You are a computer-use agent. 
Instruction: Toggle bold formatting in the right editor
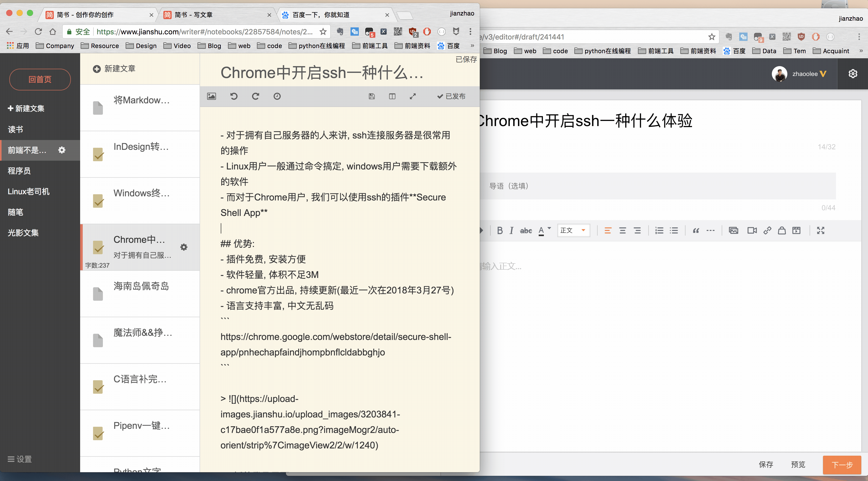click(x=500, y=231)
